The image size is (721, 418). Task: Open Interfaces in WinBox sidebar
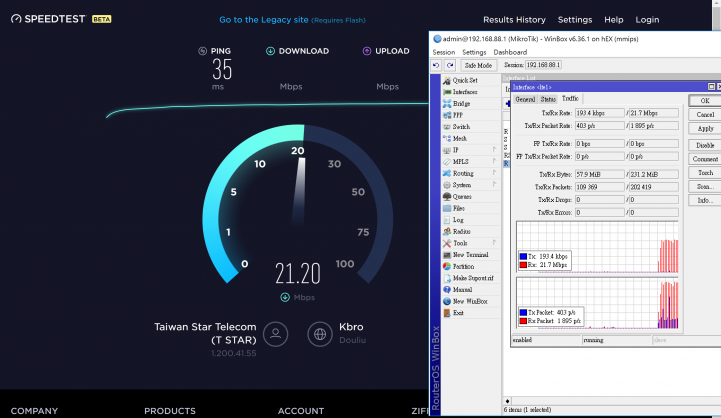[x=460, y=92]
